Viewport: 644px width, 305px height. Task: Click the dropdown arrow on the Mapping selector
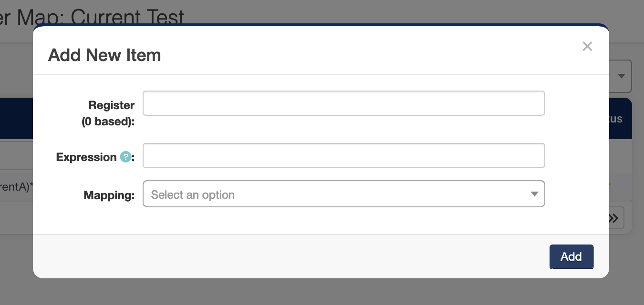(534, 194)
